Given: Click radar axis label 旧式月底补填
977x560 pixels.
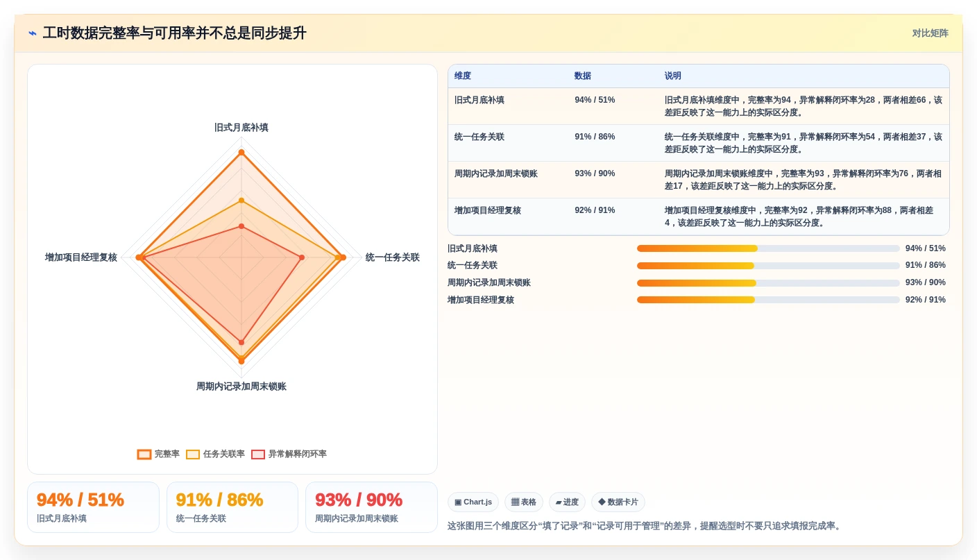Looking at the screenshot, I should (x=241, y=128).
